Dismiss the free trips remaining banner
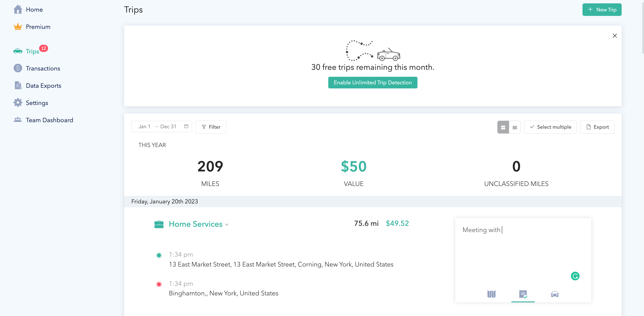 click(614, 36)
